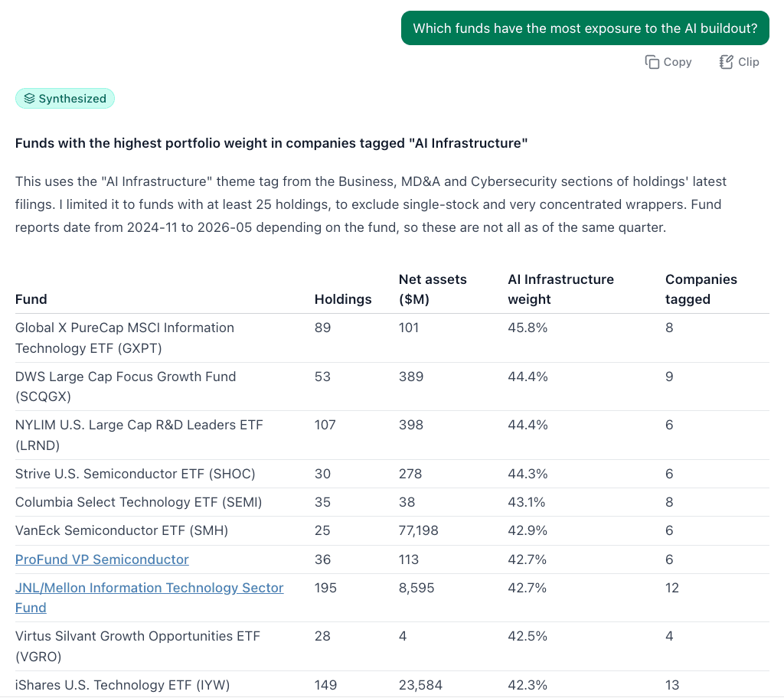This screenshot has height=698, width=784.
Task: Click the 389 net assets value for DWS
Action: tap(411, 377)
